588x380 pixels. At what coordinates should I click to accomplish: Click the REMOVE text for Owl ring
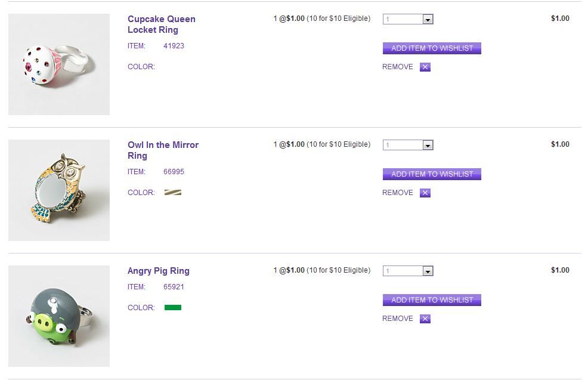click(x=398, y=193)
